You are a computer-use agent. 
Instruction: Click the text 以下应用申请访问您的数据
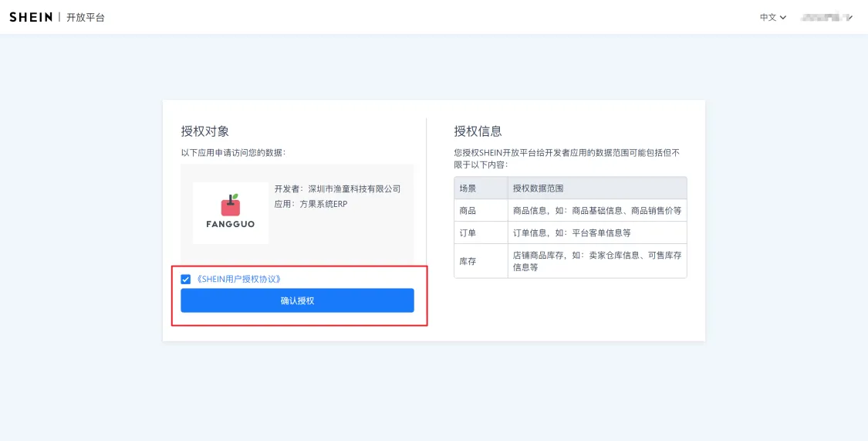(x=233, y=152)
